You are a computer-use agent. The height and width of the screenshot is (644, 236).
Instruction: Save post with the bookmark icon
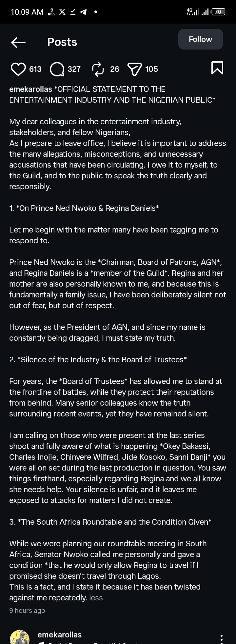point(217,68)
